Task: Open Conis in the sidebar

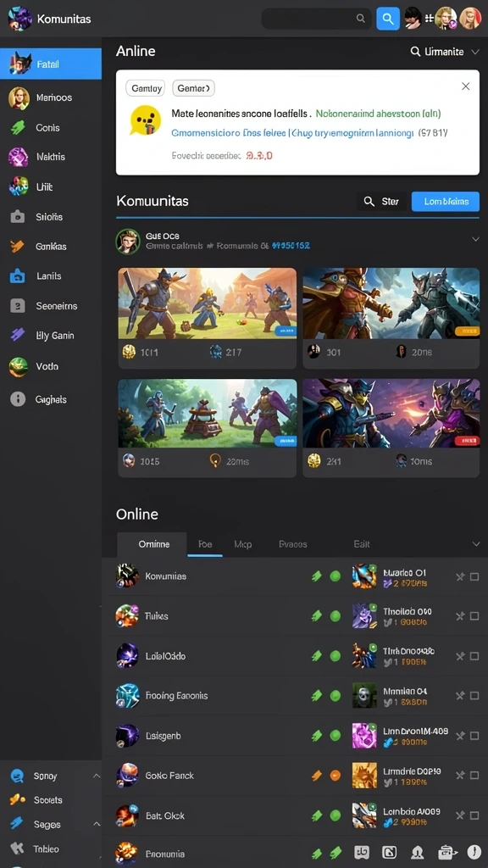Action: click(47, 127)
